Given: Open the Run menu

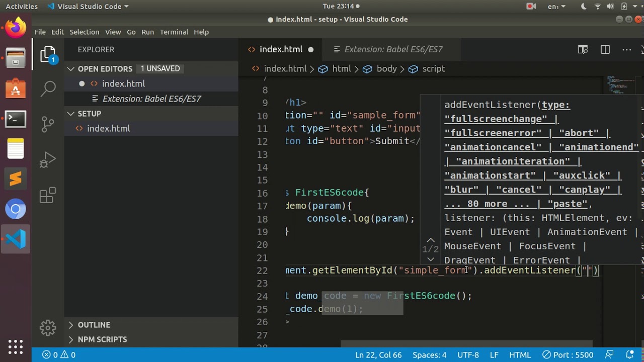Looking at the screenshot, I should pyautogui.click(x=147, y=32).
